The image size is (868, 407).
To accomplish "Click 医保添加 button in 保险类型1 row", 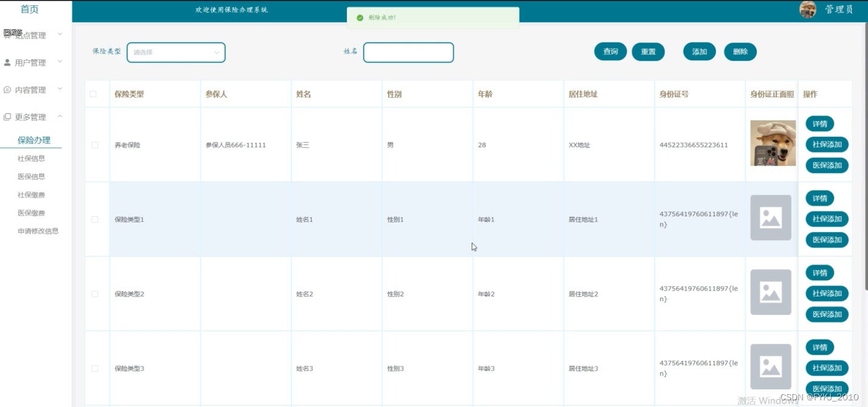I will click(827, 239).
